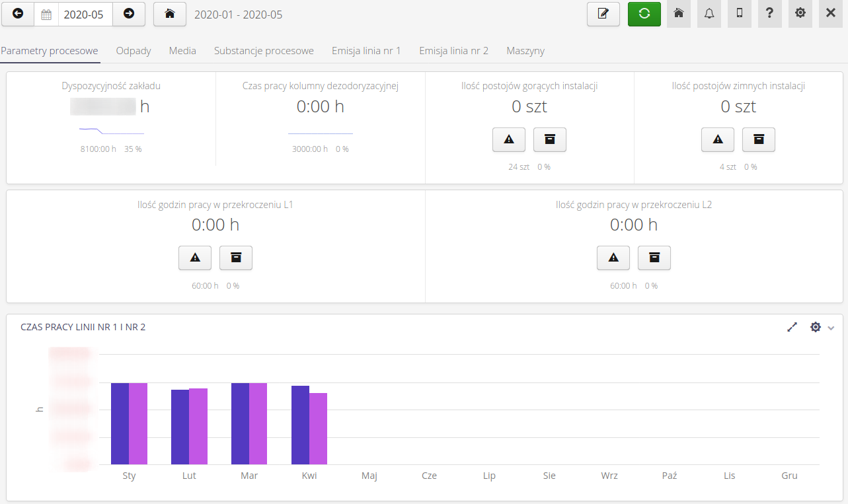Click the warning alarm icon under 'Ilość postojów gorących instalacji'
The width and height of the screenshot is (848, 504).
pyautogui.click(x=508, y=139)
